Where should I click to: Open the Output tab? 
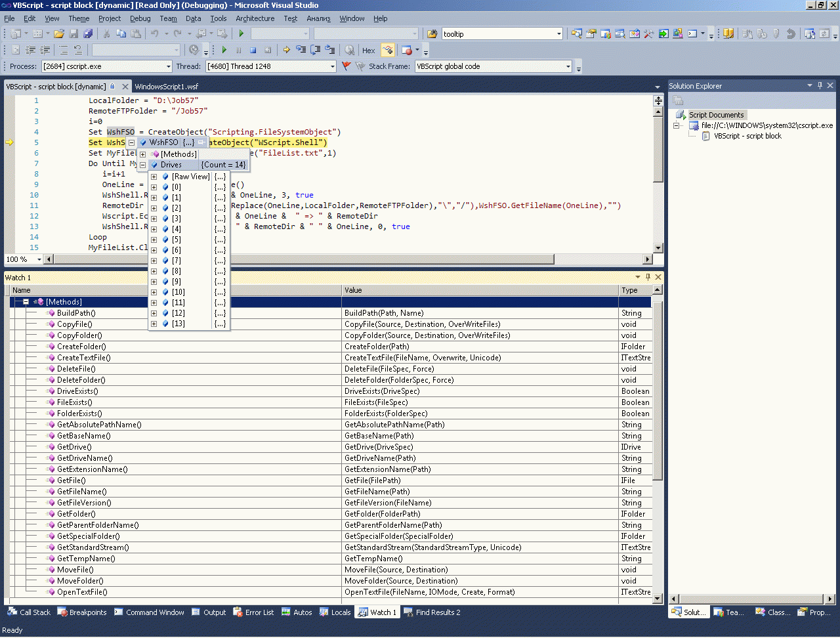209,612
